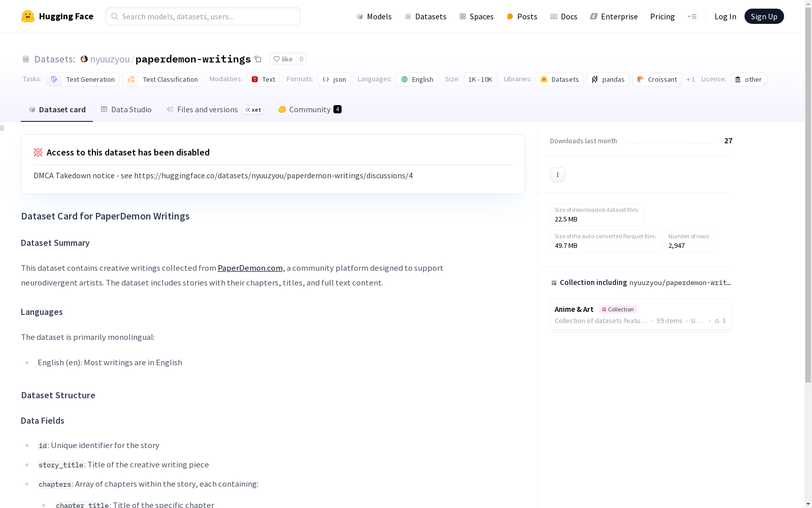The height and width of the screenshot is (508, 812).
Task: Open the Enterprise navigation item
Action: pyautogui.click(x=614, y=16)
